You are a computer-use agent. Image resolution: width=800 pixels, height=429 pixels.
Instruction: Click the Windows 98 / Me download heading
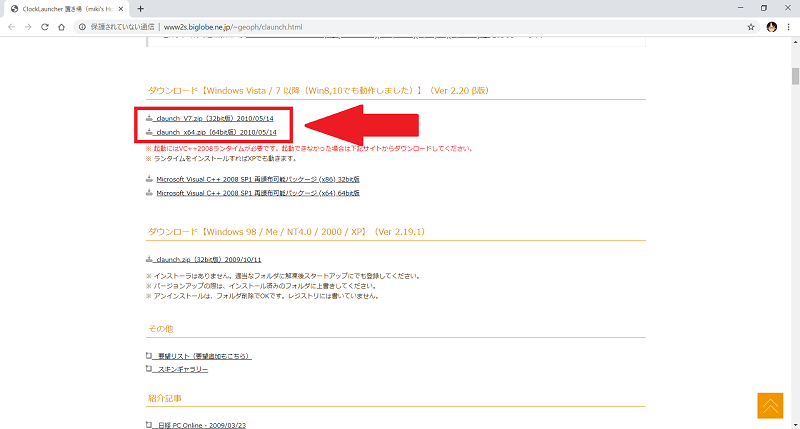[x=286, y=232]
